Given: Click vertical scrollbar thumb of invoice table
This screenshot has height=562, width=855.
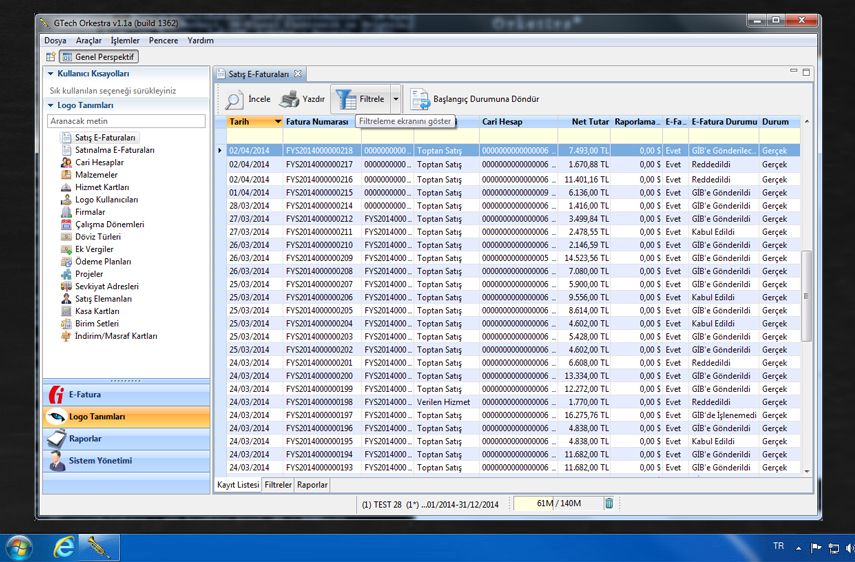Looking at the screenshot, I should [806, 296].
